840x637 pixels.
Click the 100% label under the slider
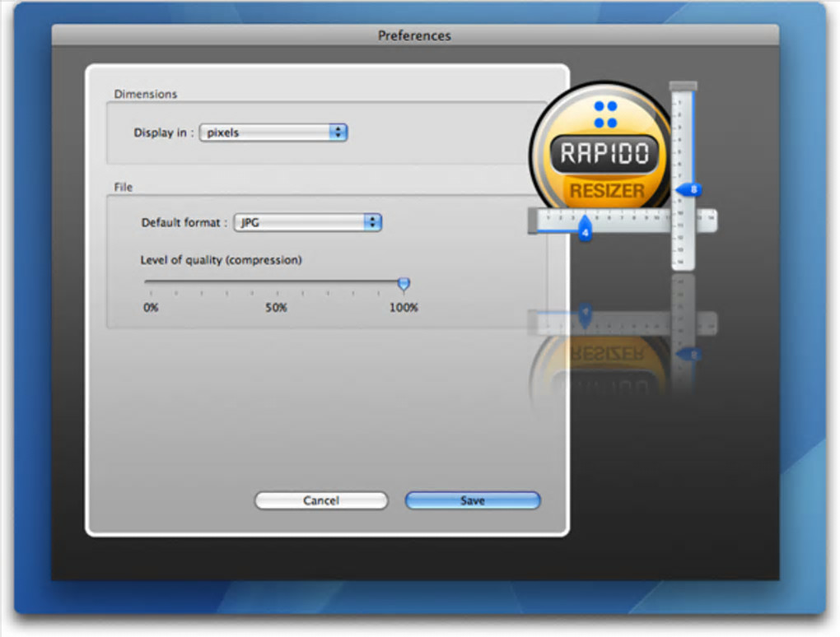404,308
